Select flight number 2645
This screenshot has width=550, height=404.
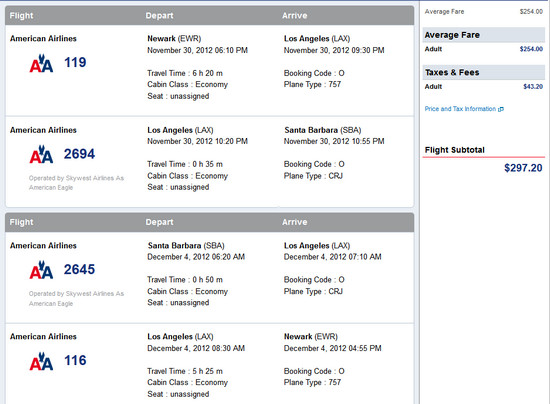click(79, 269)
